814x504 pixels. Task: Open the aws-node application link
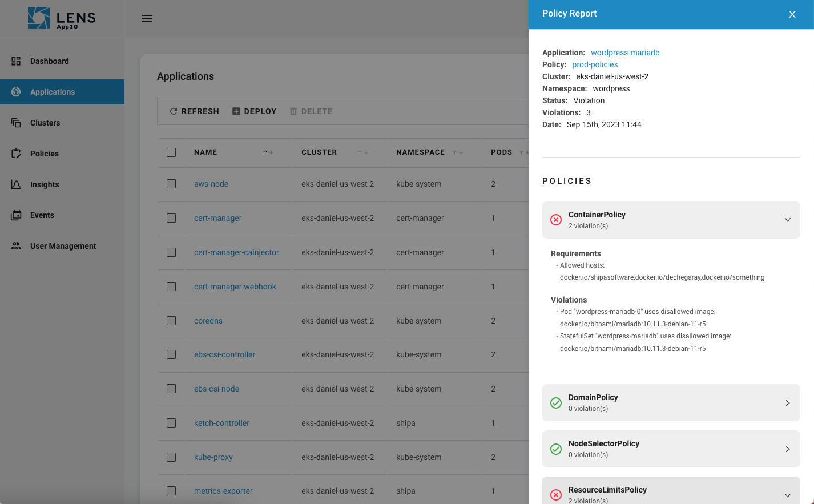[x=211, y=184]
